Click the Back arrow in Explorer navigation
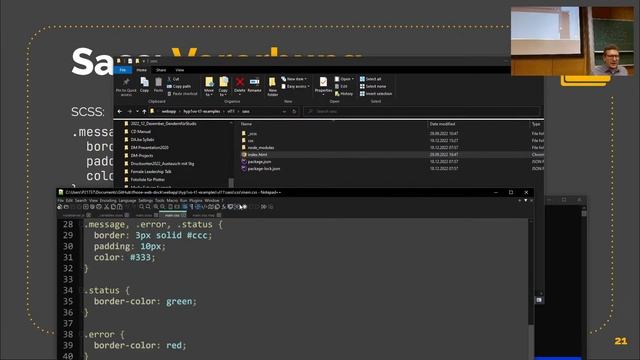640x360 pixels. click(x=120, y=111)
